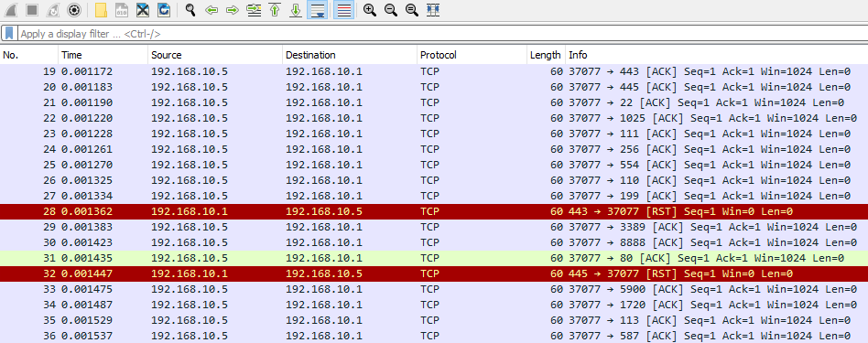Zoom out of packet list text
Screen dimensions: 868x343
coord(391,9)
